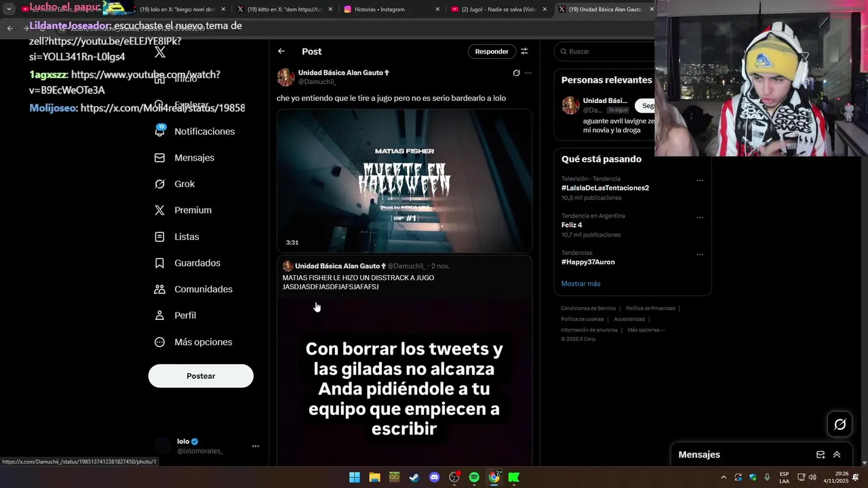Viewport: 868px width, 488px height.
Task: Open options for the Feliz 4 trend
Action: coord(700,218)
